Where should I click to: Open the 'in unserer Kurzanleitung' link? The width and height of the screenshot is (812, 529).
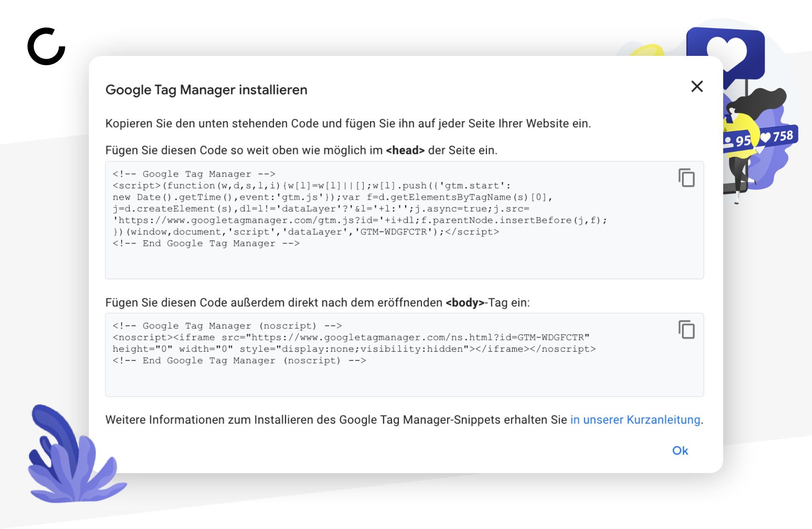(635, 420)
